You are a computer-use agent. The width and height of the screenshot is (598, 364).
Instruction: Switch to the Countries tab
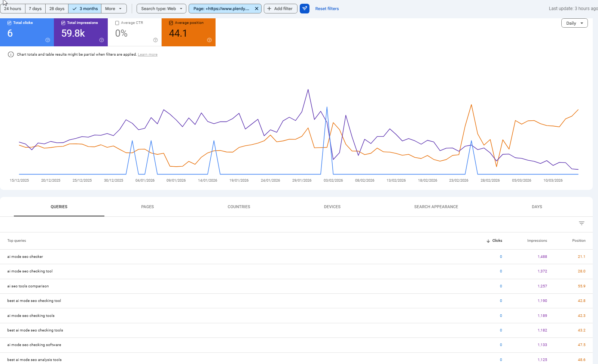click(x=239, y=207)
